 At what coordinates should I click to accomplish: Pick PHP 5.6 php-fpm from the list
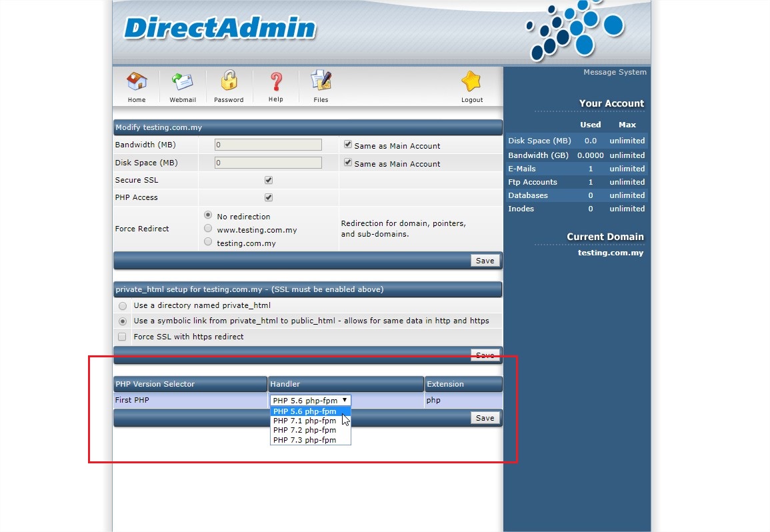[x=311, y=411]
